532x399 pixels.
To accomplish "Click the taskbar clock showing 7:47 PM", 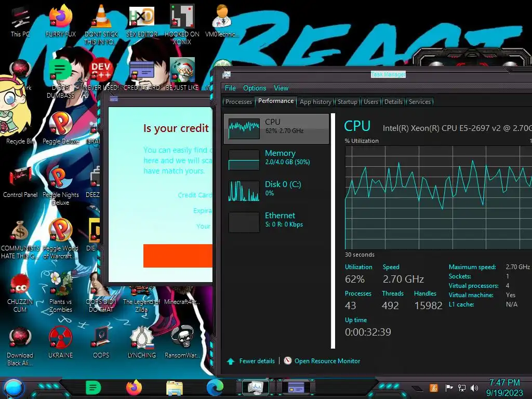I will point(504,388).
